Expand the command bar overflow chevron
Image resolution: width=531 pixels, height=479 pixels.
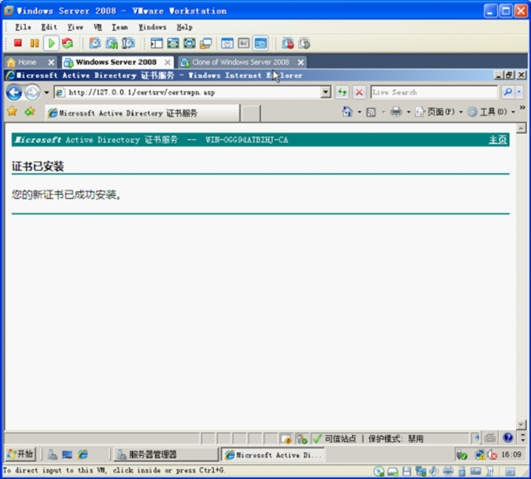pyautogui.click(x=522, y=108)
